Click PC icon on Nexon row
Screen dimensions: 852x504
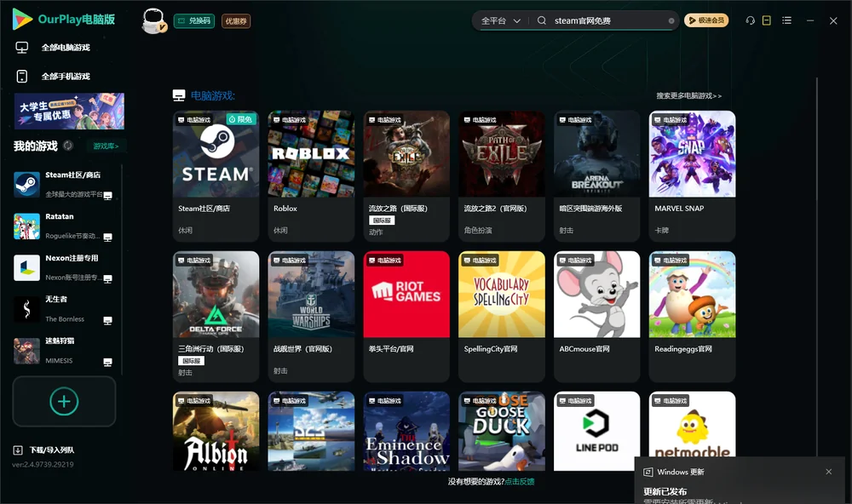click(x=107, y=278)
